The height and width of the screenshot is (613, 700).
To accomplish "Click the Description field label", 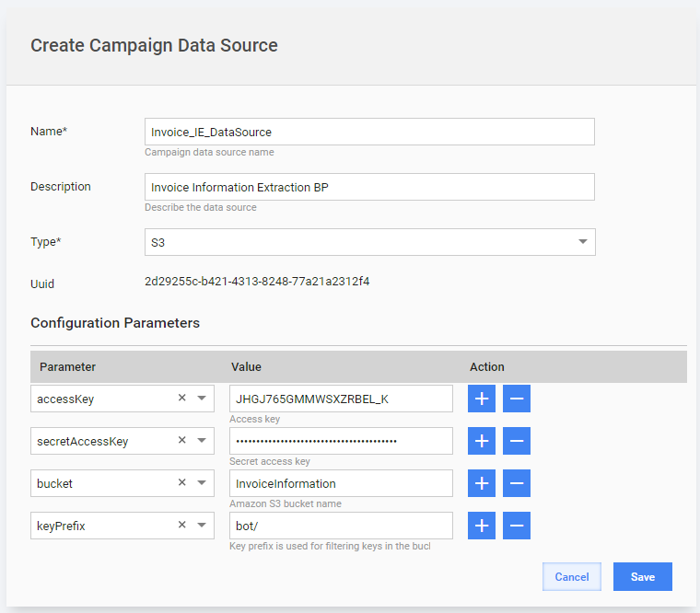I will point(61,187).
